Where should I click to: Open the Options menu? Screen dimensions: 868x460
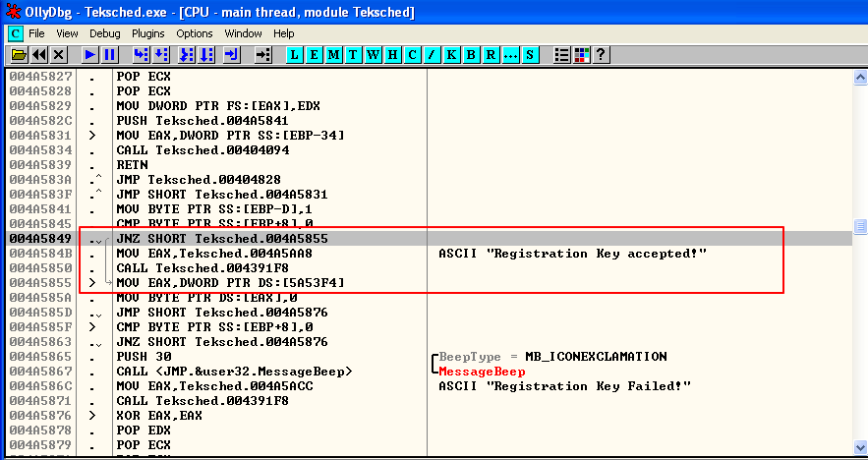(195, 33)
